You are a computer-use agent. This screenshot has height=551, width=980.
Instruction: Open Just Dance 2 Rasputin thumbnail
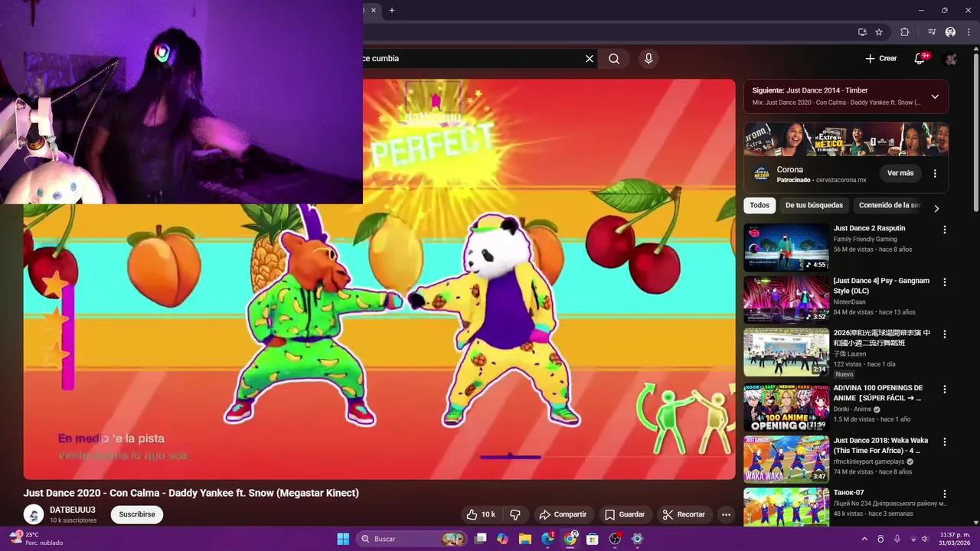point(786,247)
